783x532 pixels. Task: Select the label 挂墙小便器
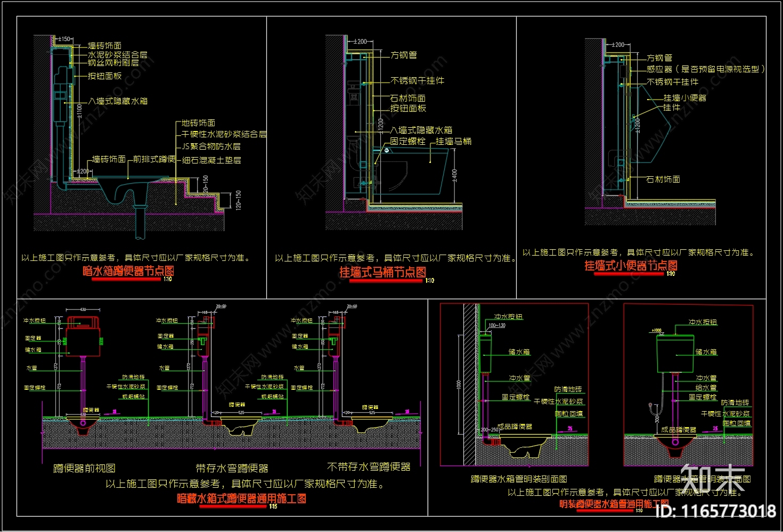click(685, 98)
